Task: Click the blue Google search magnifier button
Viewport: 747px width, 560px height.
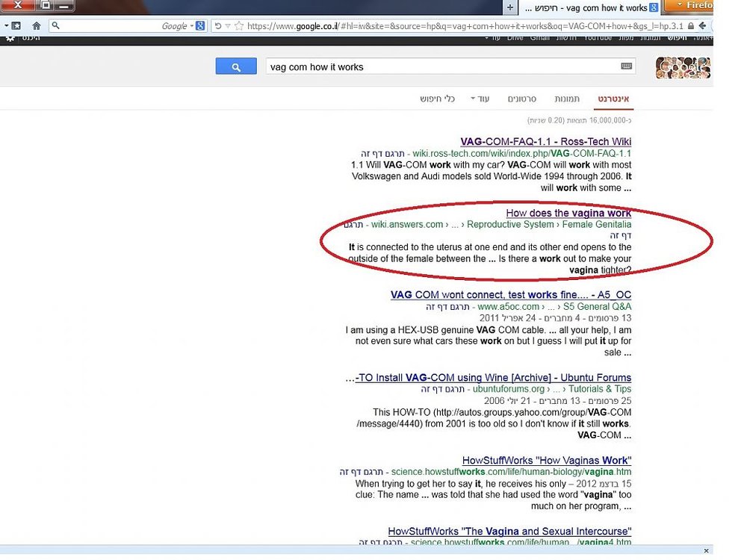Action: pyautogui.click(x=236, y=66)
